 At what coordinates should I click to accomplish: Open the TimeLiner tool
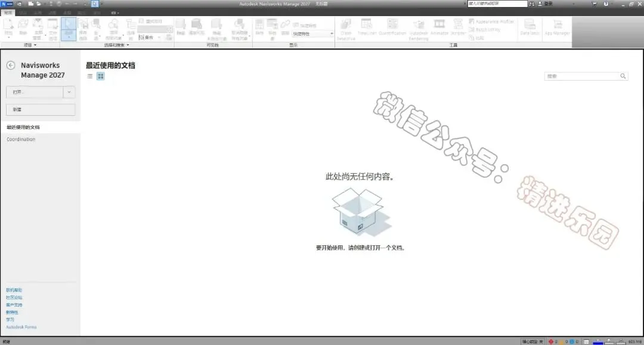point(366,27)
